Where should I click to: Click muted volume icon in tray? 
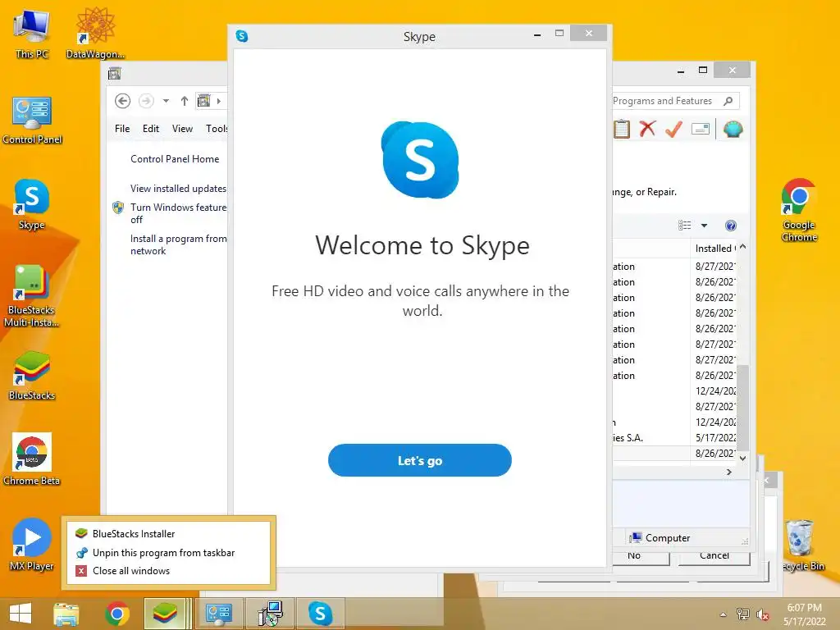point(762,614)
